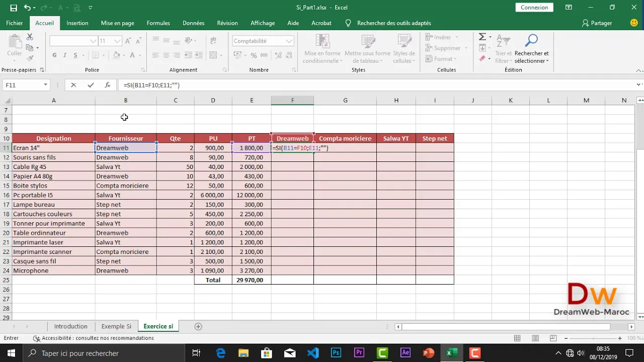The width and height of the screenshot is (644, 362).
Task: Open the font size dropdown showing 11
Action: 117,41
